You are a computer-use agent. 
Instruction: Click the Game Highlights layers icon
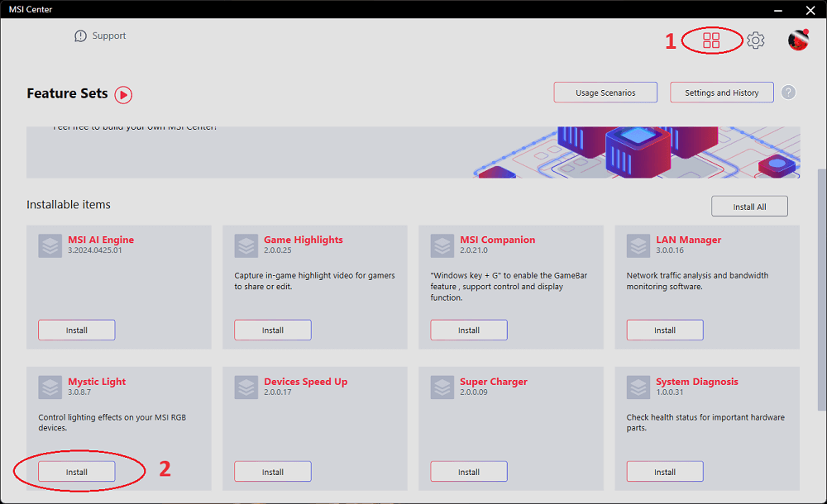(x=246, y=245)
